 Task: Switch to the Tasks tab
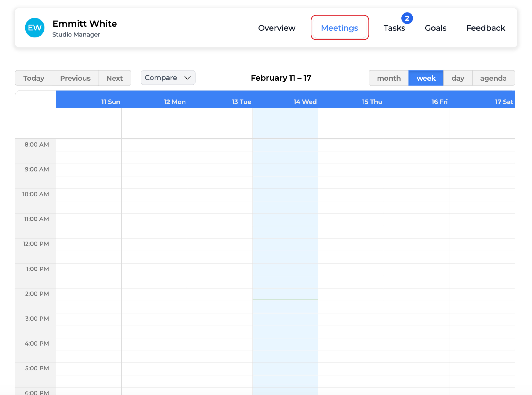(x=394, y=28)
